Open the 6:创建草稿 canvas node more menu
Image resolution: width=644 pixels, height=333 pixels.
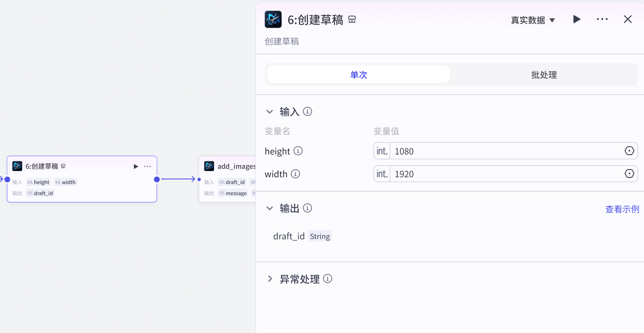(x=148, y=166)
